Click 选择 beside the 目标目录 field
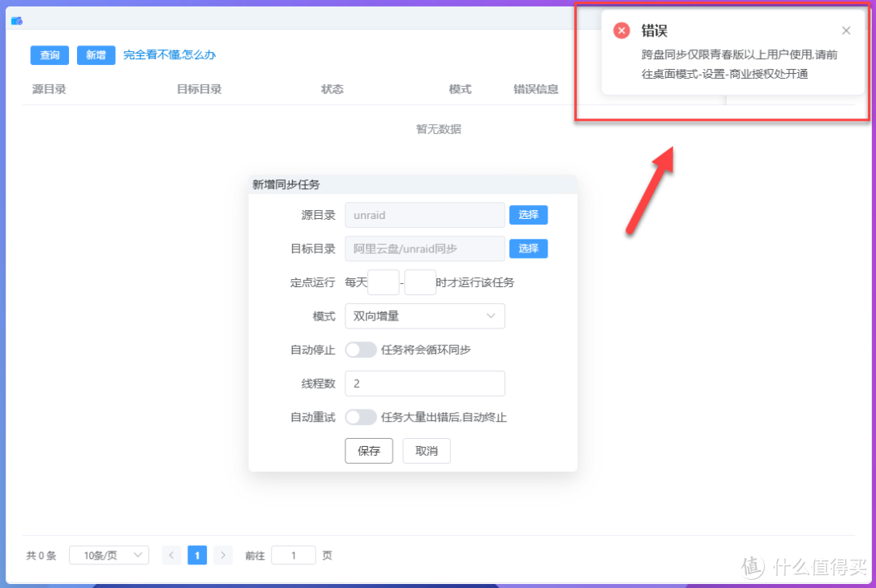This screenshot has height=588, width=876. coord(528,248)
